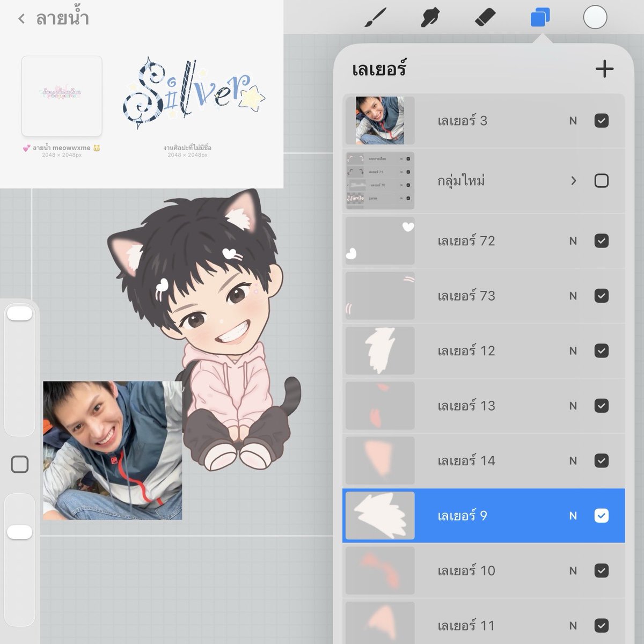Select layer name เลเยอร์ 9
Screen dimensions: 644x644
coord(462,516)
